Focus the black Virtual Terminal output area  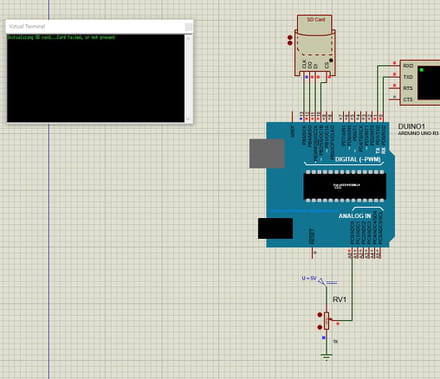pyautogui.click(x=96, y=78)
